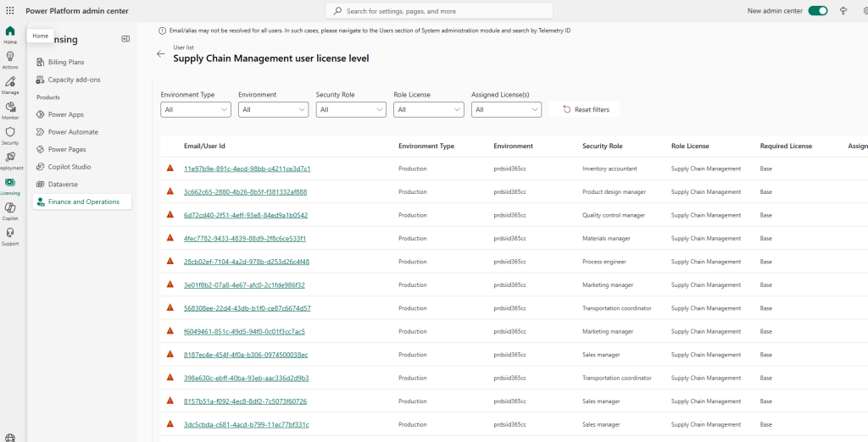Click the warning icon for 11e97b9e user
The height and width of the screenshot is (442, 868).
pyautogui.click(x=170, y=168)
